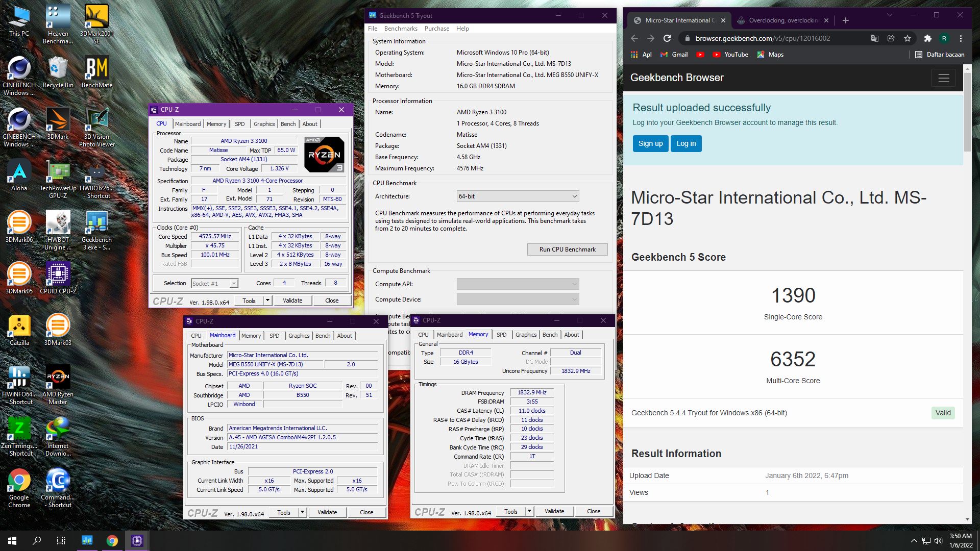Open the Compute Device dropdown
Screen dimensions: 980x551
tap(518, 299)
